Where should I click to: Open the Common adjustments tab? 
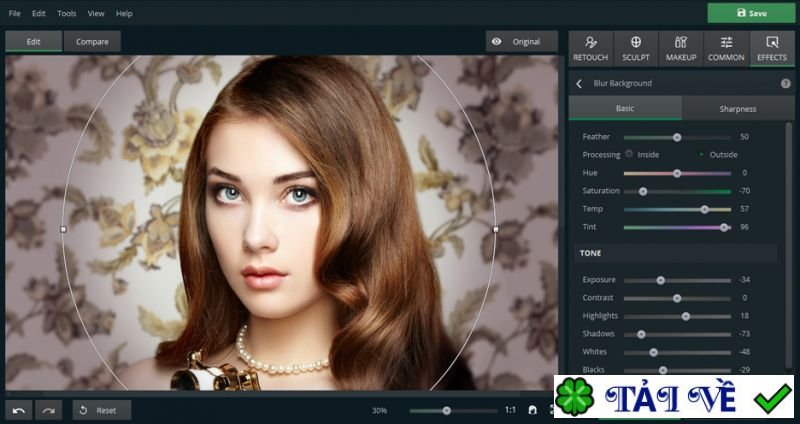pos(726,48)
